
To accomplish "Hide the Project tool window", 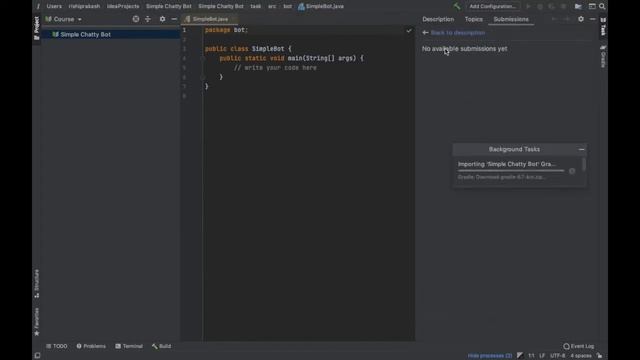I will 174,19.
